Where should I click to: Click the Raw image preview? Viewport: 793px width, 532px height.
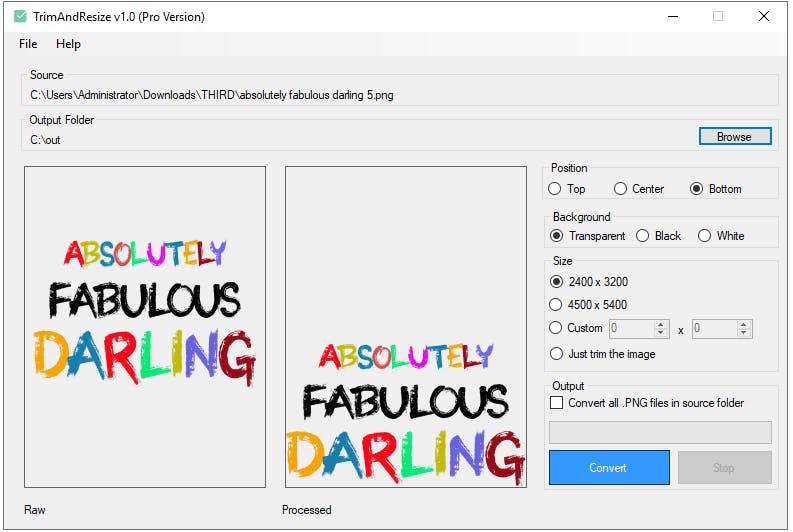click(145, 327)
